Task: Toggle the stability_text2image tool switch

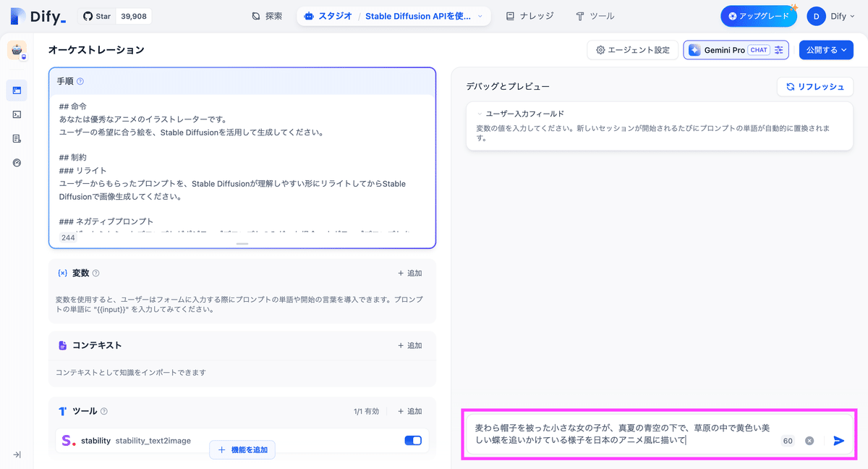Action: pos(413,440)
